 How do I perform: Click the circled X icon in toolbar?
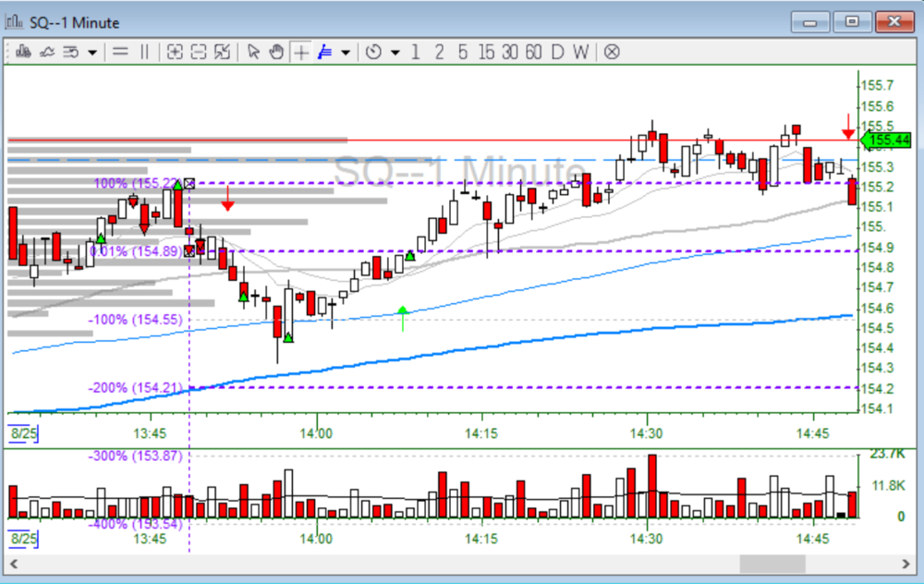click(x=611, y=53)
